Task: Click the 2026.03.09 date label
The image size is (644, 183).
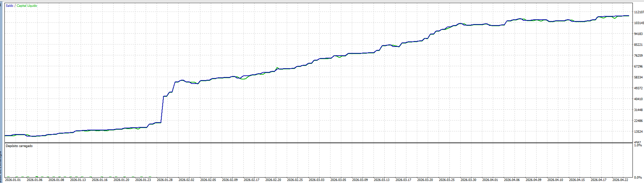Action: point(360,180)
